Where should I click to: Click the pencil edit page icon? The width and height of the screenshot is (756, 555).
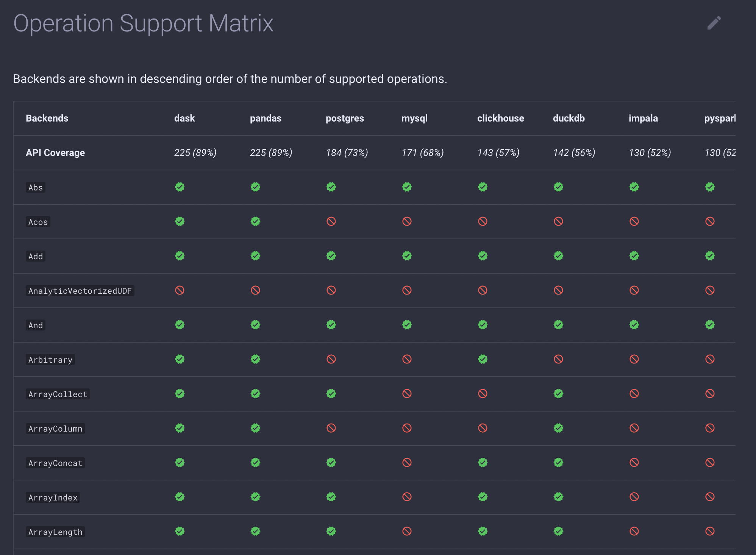[714, 23]
